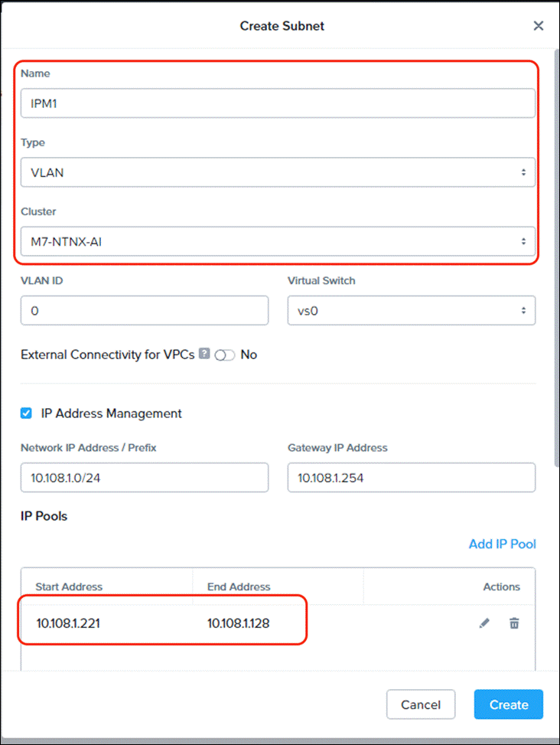This screenshot has width=560, height=745.
Task: Open the Cluster dropdown showing M7-NTNX-AI
Action: tap(278, 241)
